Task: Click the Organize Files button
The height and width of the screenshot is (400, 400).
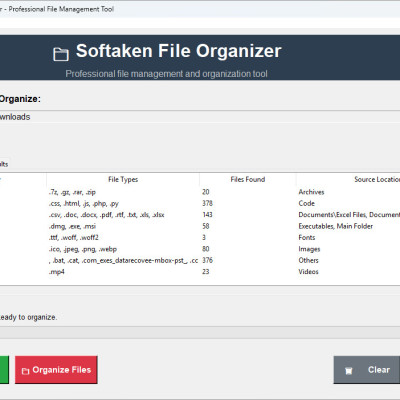Action: pyautogui.click(x=56, y=370)
